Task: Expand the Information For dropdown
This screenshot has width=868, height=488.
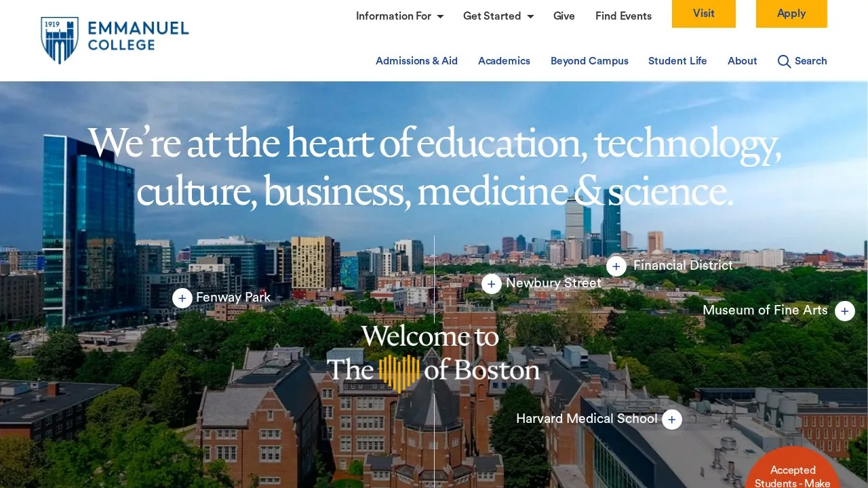Action: click(400, 16)
